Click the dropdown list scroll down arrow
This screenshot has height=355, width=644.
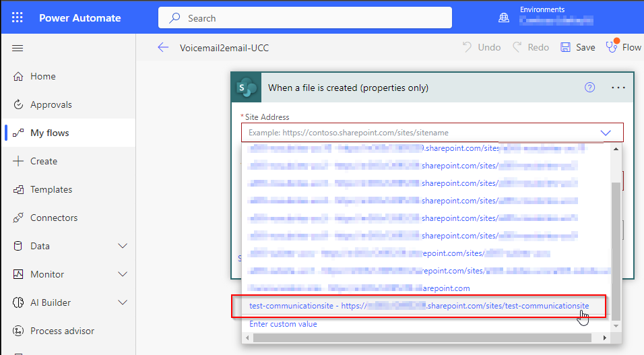tap(616, 326)
